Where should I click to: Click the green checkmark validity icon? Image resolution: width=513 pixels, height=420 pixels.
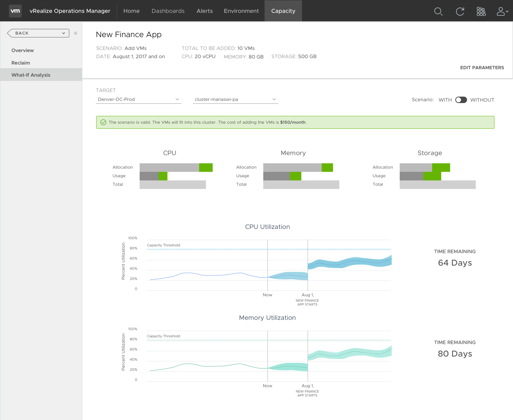(x=103, y=122)
